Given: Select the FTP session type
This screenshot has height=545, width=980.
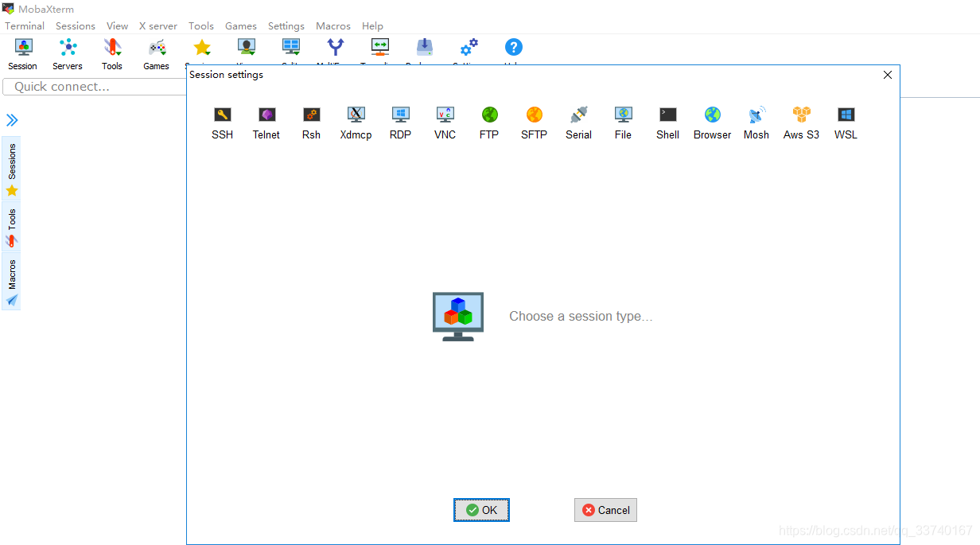Looking at the screenshot, I should pyautogui.click(x=489, y=123).
